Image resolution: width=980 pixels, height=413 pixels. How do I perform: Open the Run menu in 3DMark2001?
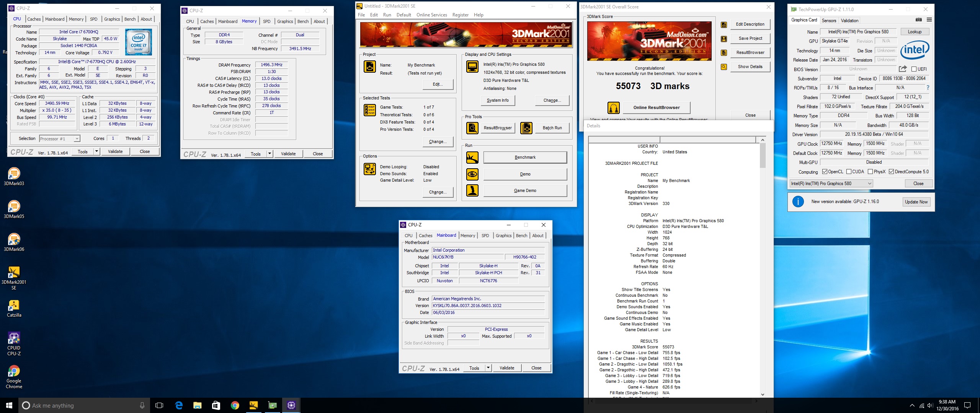(x=387, y=15)
